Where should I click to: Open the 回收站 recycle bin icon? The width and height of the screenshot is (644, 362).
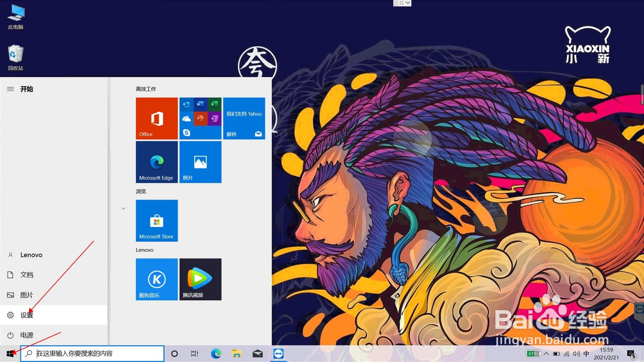pyautogui.click(x=16, y=58)
